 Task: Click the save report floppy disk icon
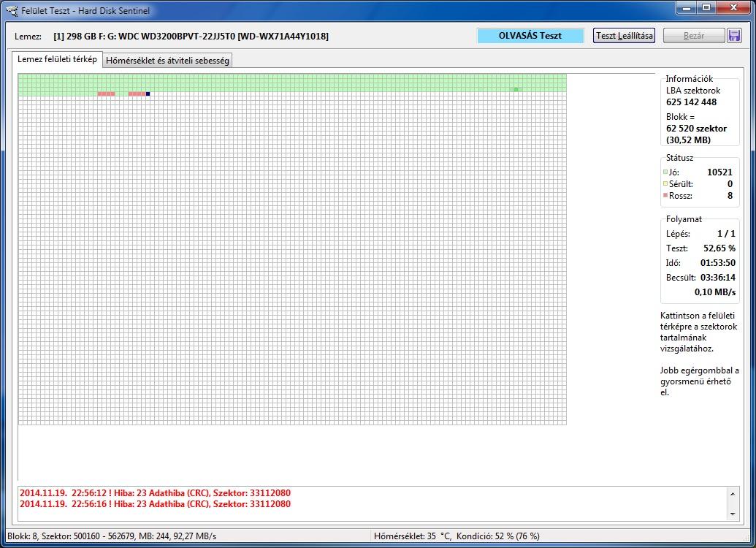coord(734,36)
